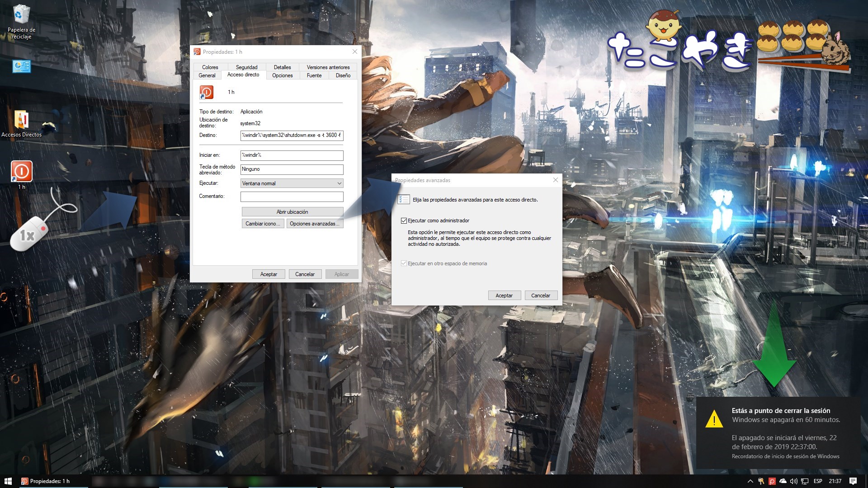The width and height of the screenshot is (868, 488).
Task: Open the red P tray icon
Action: (772, 481)
